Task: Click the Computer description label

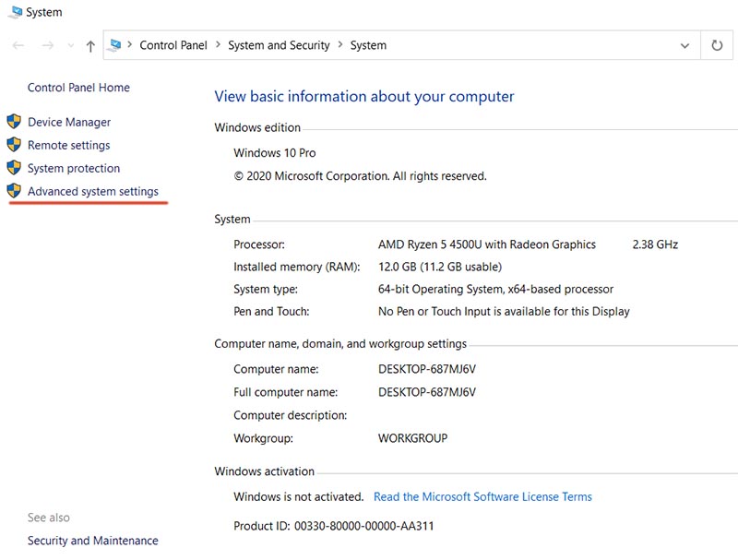Action: (290, 415)
